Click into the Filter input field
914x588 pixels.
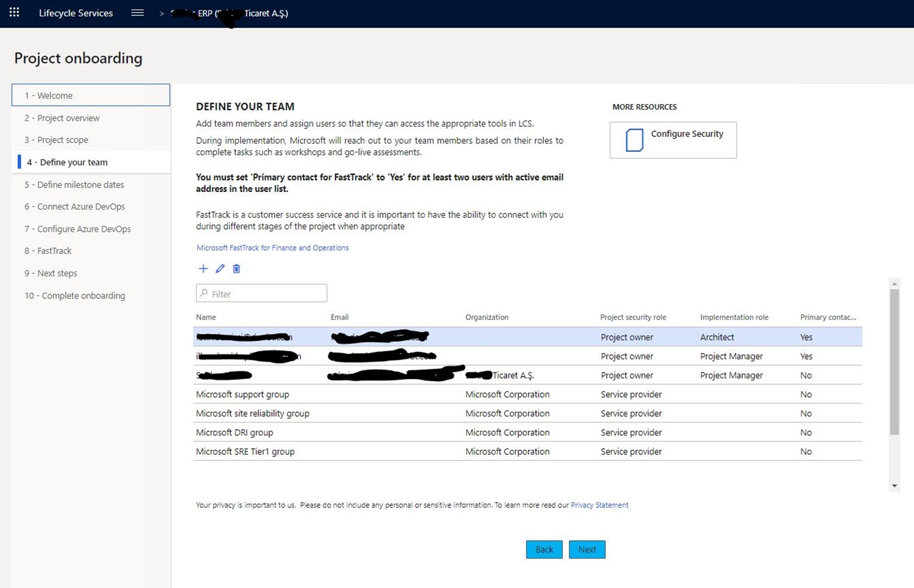(261, 293)
